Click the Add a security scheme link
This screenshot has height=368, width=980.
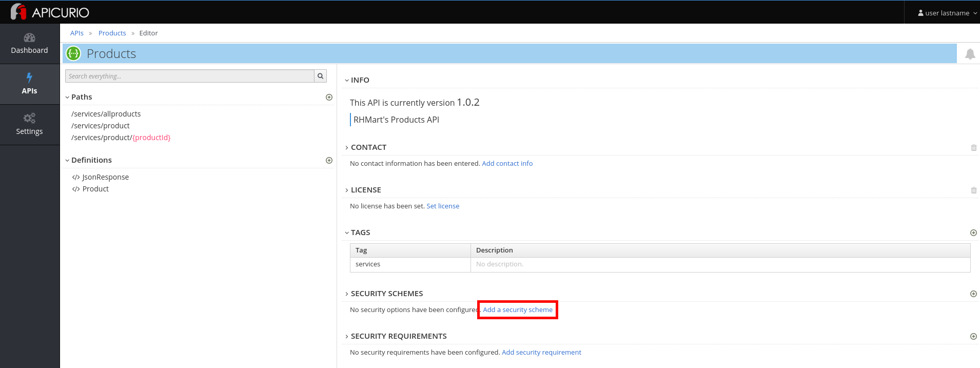tap(518, 309)
